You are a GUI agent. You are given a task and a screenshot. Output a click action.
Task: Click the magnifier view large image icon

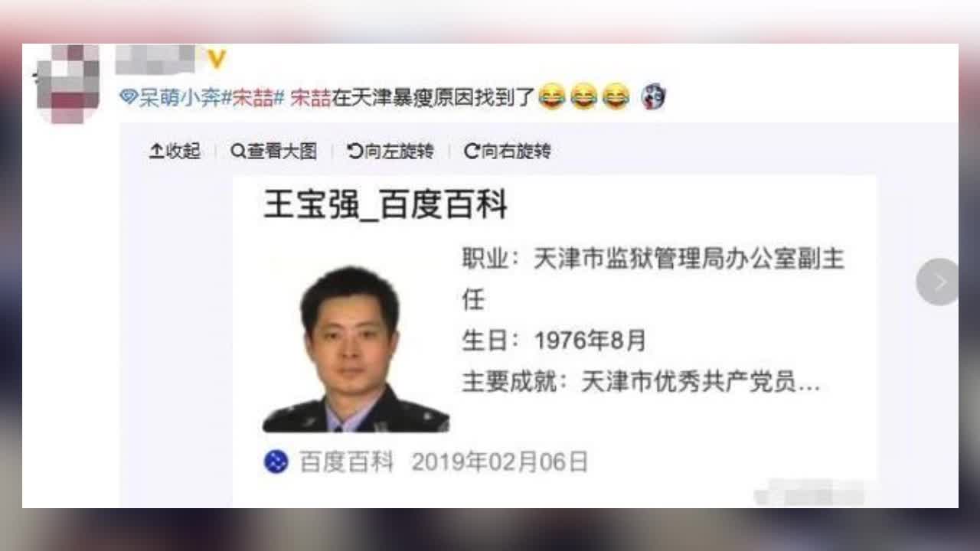[238, 152]
